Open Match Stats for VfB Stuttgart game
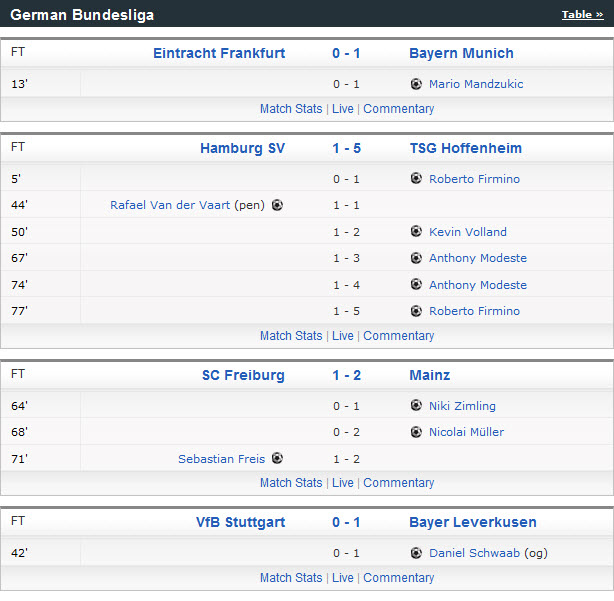The image size is (614, 601). click(x=291, y=577)
